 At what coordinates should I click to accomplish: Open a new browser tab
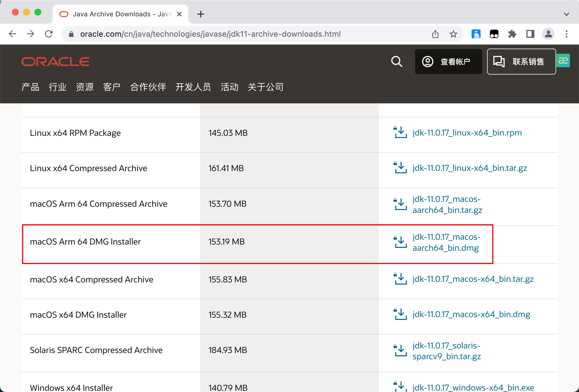point(201,14)
